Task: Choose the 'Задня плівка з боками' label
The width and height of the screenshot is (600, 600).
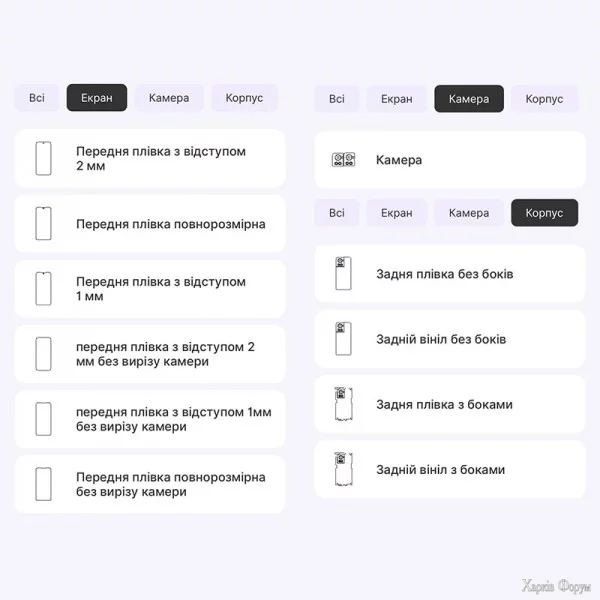Action: pyautogui.click(x=444, y=404)
